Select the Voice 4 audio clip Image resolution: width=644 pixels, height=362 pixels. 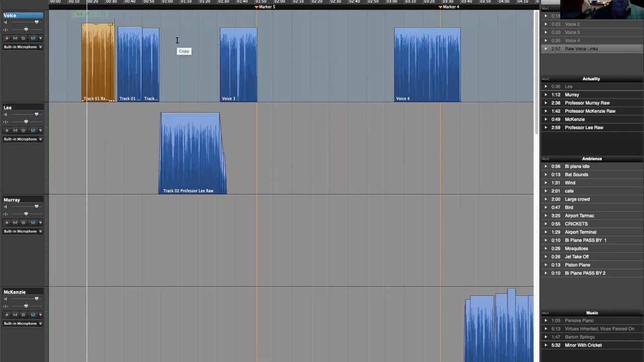(x=427, y=65)
